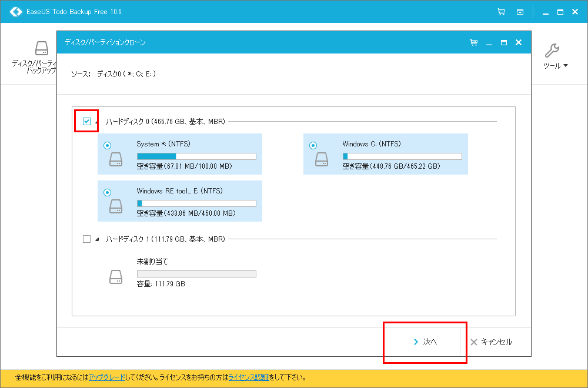588x388 pixels.
Task: Click the EaseUS logo in title bar
Action: [16, 12]
